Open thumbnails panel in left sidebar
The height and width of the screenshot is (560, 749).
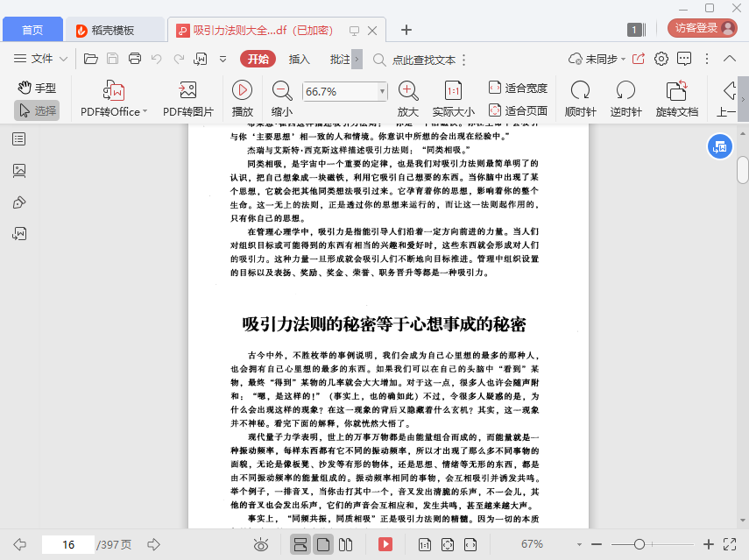[x=19, y=171]
